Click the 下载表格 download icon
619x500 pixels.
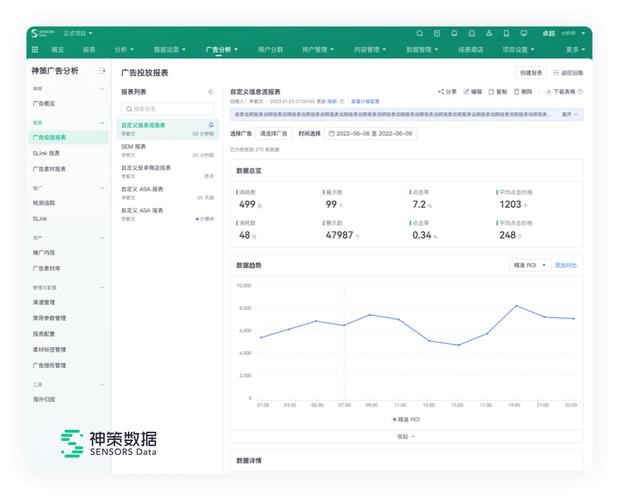548,92
